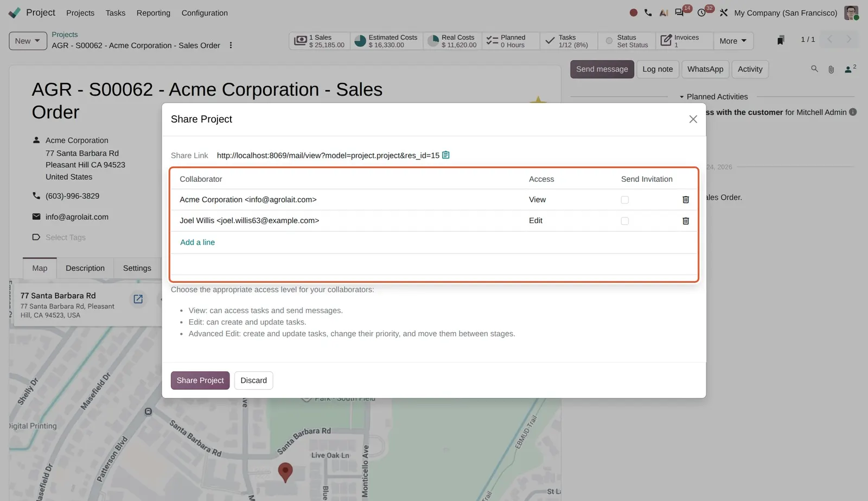Click the info icon beside Mitchell Admin
This screenshot has width=868, height=501.
pyautogui.click(x=853, y=112)
